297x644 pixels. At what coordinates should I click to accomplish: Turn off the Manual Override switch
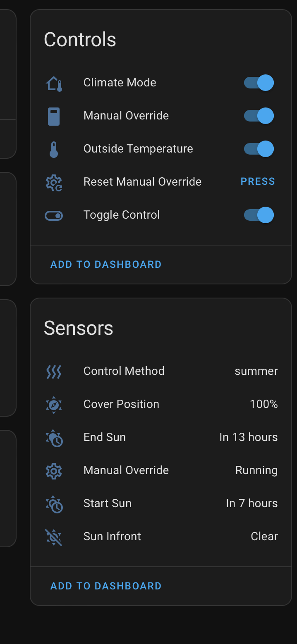click(x=259, y=115)
